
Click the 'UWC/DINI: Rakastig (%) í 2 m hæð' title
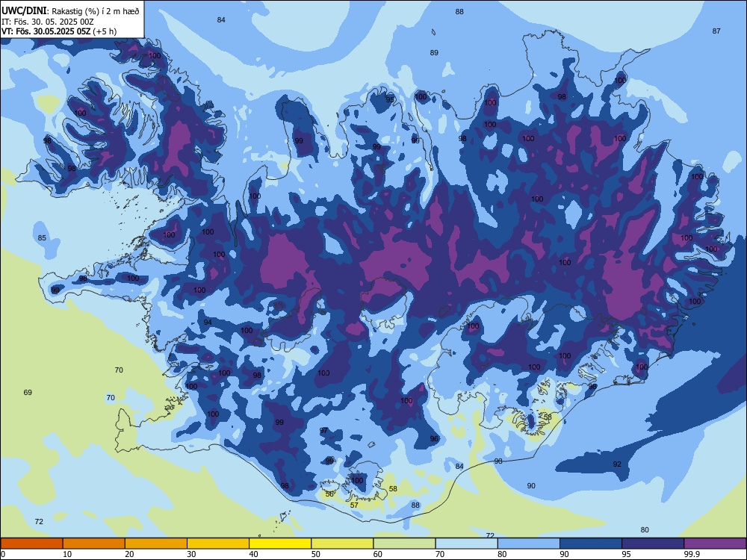click(70, 11)
